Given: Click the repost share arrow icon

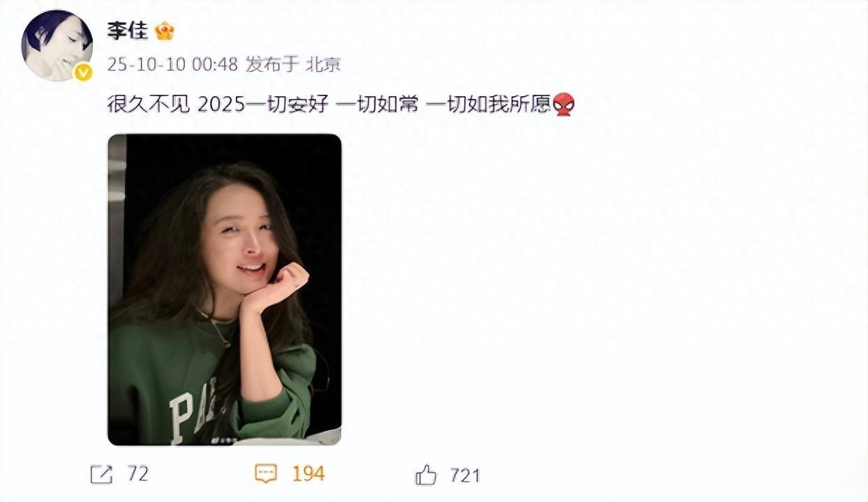Looking at the screenshot, I should pos(102,475).
